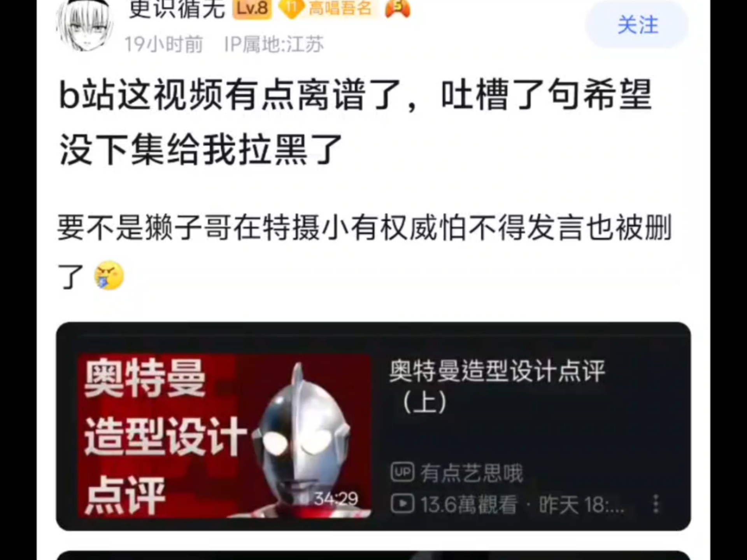Follow the poster via 关注 button
This screenshot has width=747, height=560.
click(x=637, y=24)
